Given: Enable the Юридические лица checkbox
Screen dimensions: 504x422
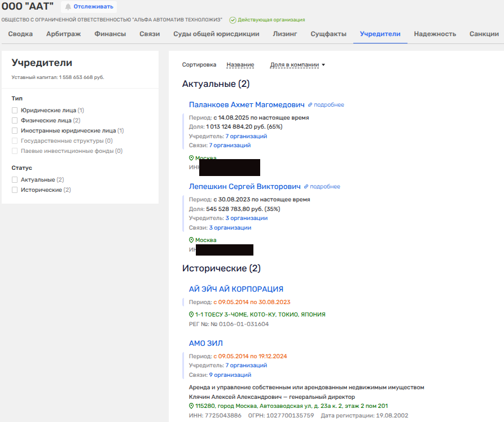Looking at the screenshot, I should (15, 111).
